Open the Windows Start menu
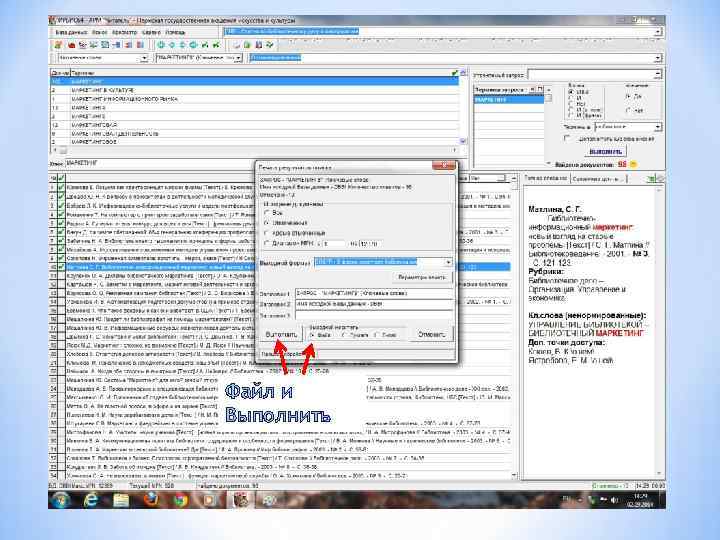720x540 pixels. (x=61, y=500)
